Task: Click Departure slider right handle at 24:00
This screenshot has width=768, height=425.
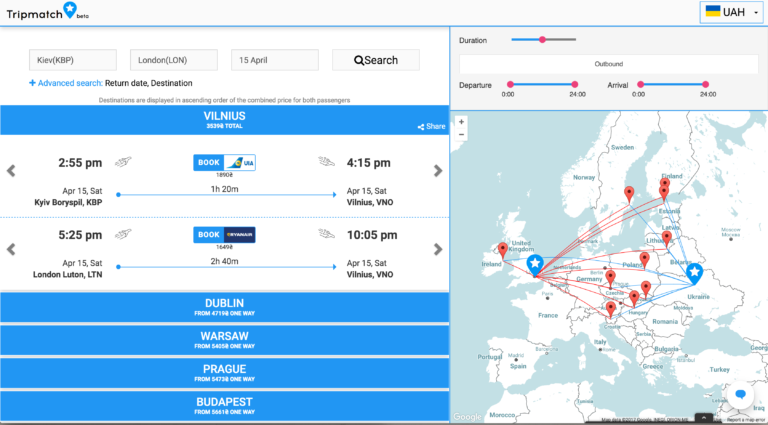Action: point(575,85)
